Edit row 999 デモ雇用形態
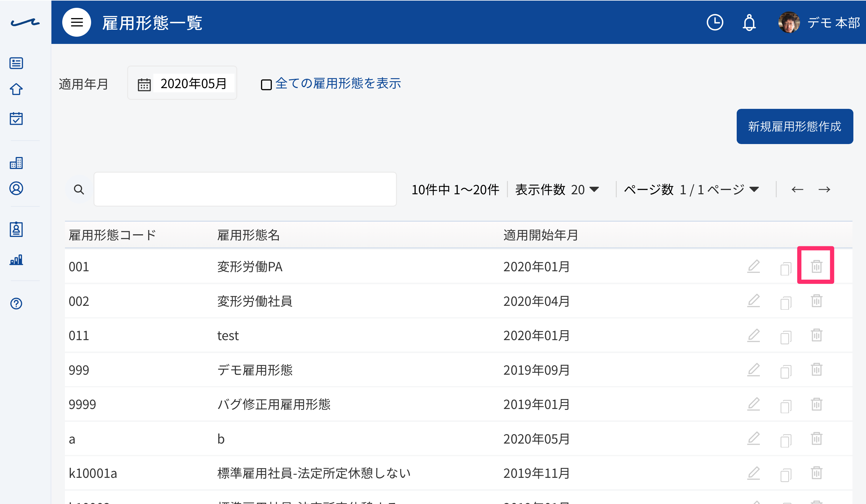 point(753,370)
